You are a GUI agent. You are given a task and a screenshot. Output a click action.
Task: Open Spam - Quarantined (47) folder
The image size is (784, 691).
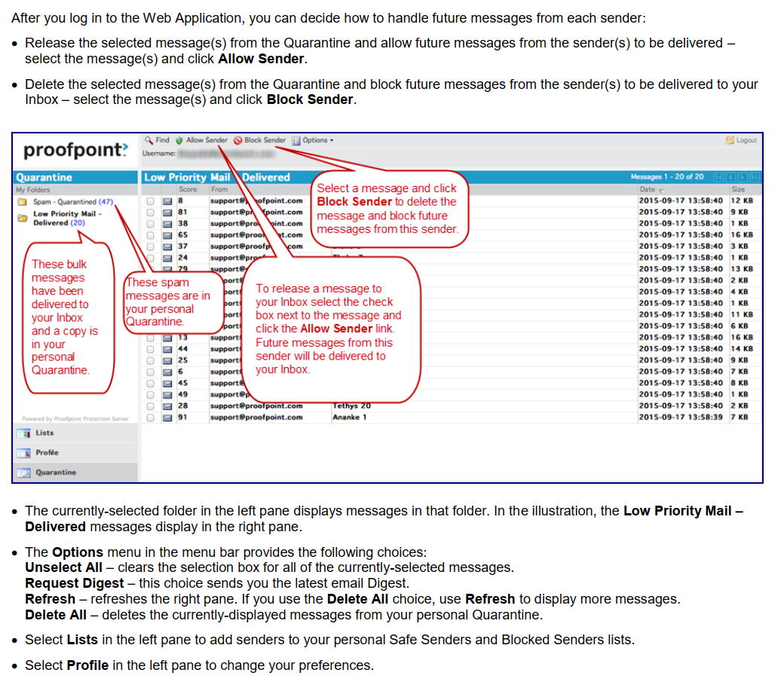[x=73, y=202]
